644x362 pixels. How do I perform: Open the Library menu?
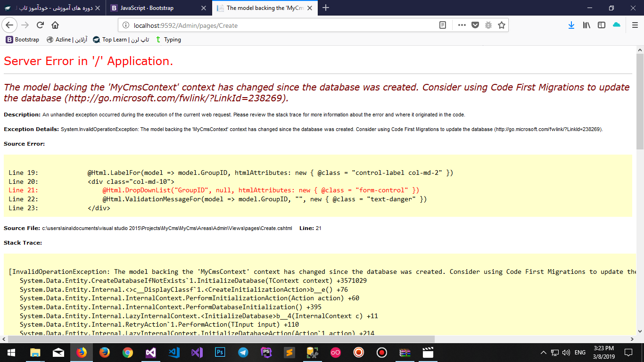point(586,25)
